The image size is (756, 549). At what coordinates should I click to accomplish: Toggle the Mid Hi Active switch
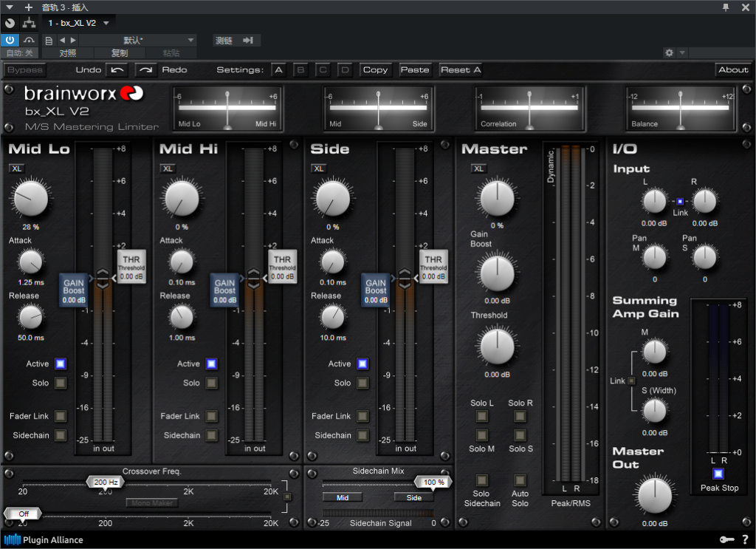click(212, 364)
